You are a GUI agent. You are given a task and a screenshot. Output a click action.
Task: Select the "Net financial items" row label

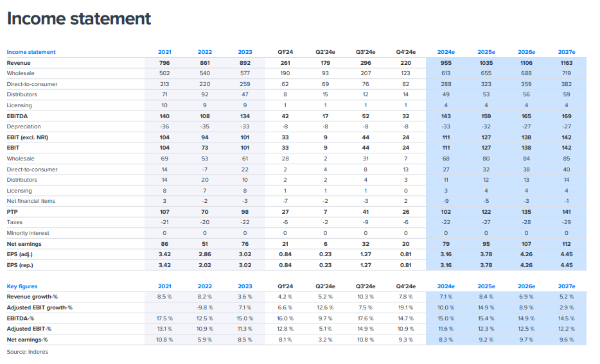pyautogui.click(x=31, y=201)
